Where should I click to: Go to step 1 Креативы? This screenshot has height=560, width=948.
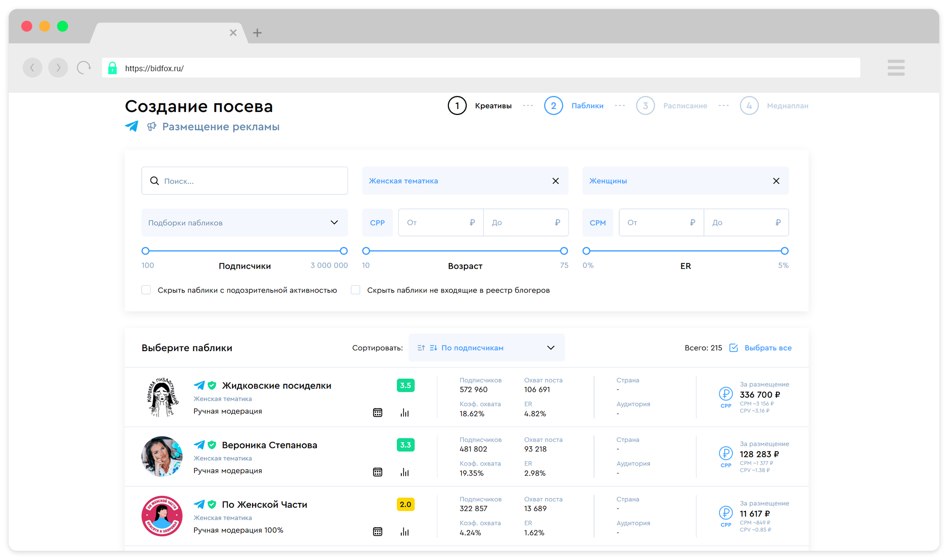(x=457, y=106)
